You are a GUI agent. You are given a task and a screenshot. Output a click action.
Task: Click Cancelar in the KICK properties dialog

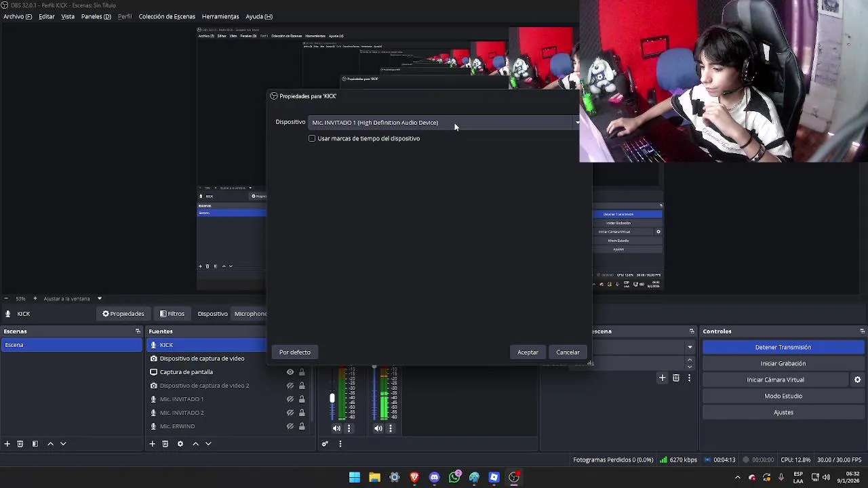pyautogui.click(x=568, y=352)
